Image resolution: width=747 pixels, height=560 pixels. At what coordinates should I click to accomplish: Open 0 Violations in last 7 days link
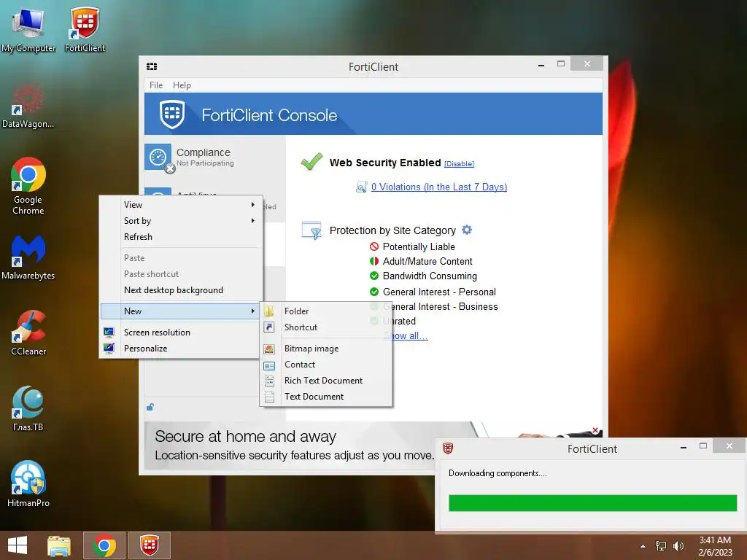click(x=438, y=187)
